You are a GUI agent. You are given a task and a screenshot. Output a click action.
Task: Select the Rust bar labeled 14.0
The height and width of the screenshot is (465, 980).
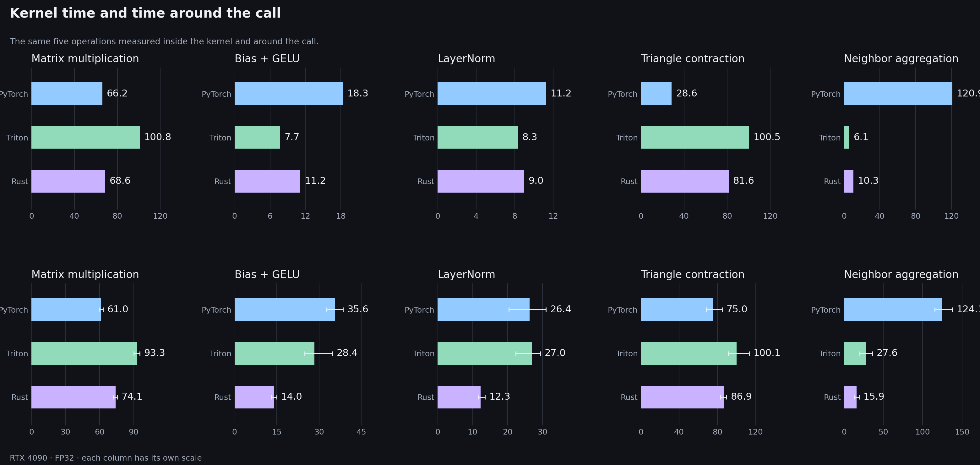(254, 397)
